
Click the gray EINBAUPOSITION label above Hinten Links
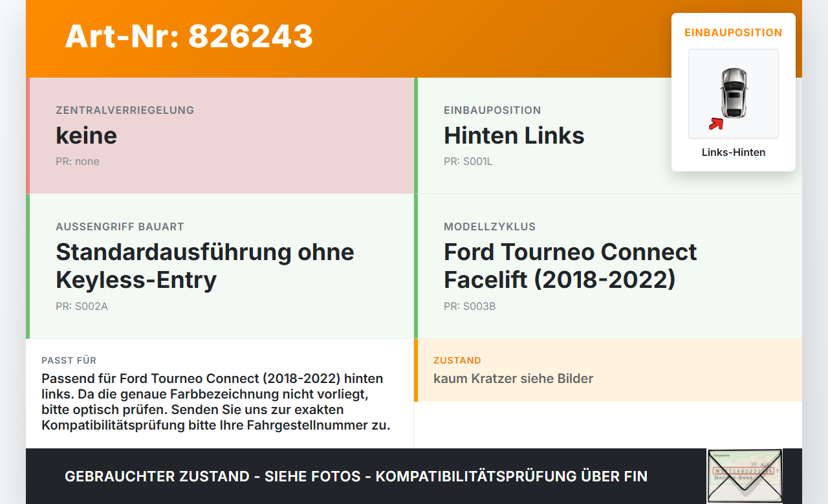pos(492,110)
